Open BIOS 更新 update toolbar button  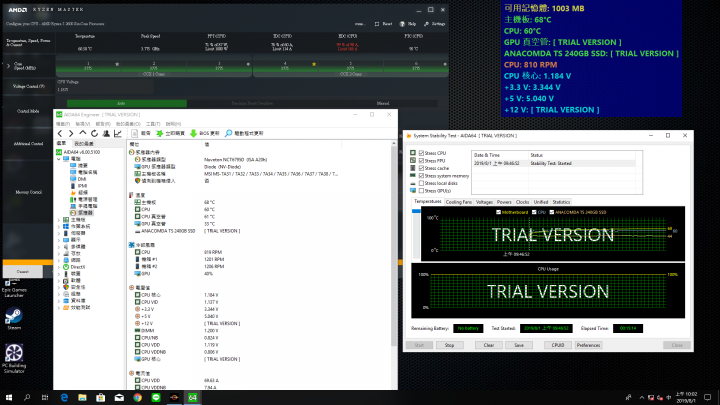tap(205, 133)
